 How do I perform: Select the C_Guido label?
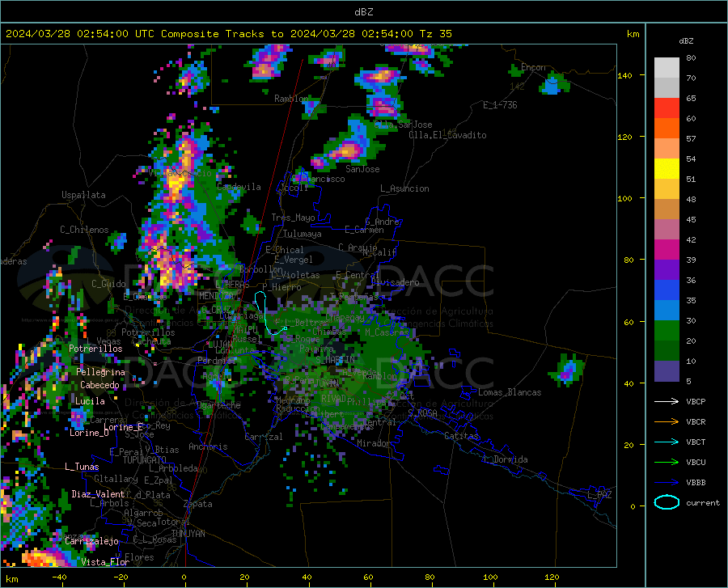[x=108, y=284]
